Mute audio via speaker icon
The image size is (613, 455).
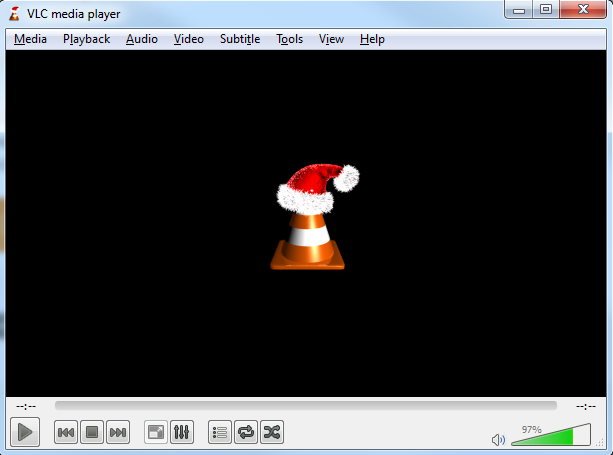coord(498,439)
